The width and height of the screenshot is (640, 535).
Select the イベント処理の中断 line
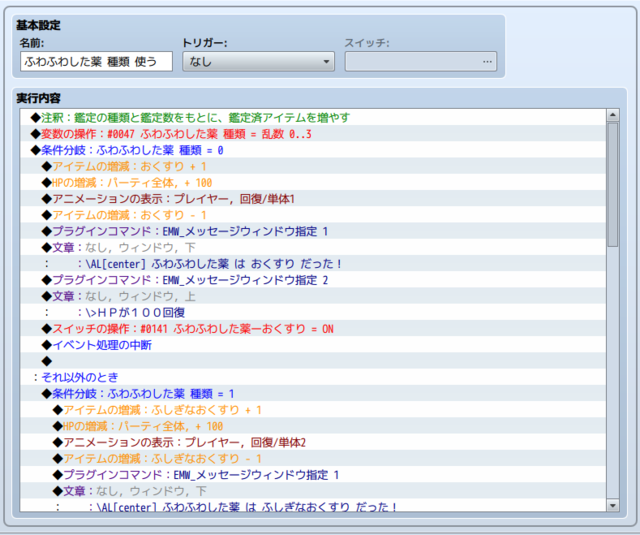313,345
